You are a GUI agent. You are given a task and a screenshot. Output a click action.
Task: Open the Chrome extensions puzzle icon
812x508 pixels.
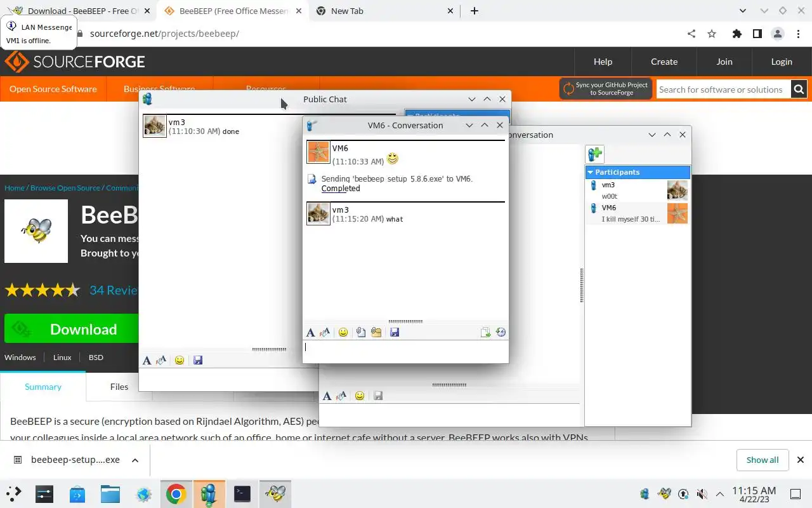(737, 34)
